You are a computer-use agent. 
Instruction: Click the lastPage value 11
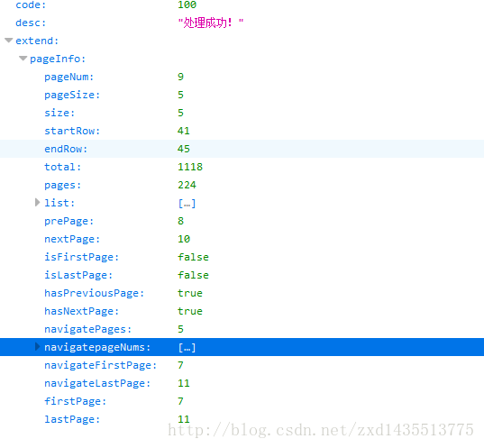(184, 419)
